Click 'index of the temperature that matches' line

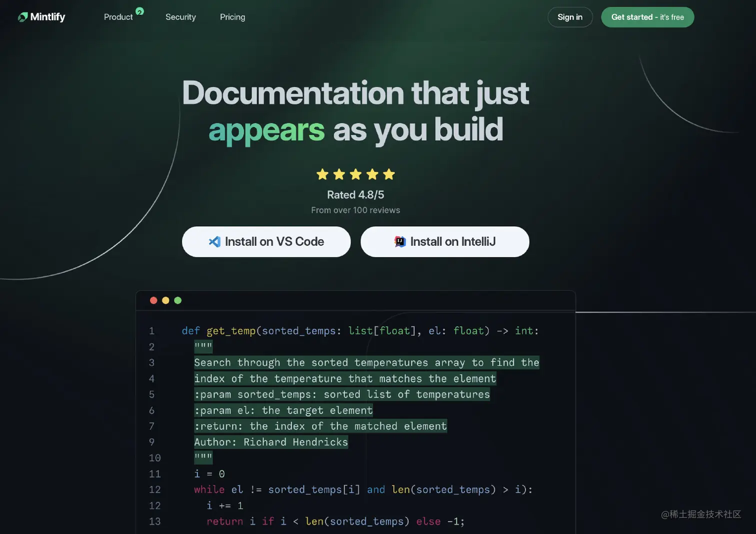345,379
